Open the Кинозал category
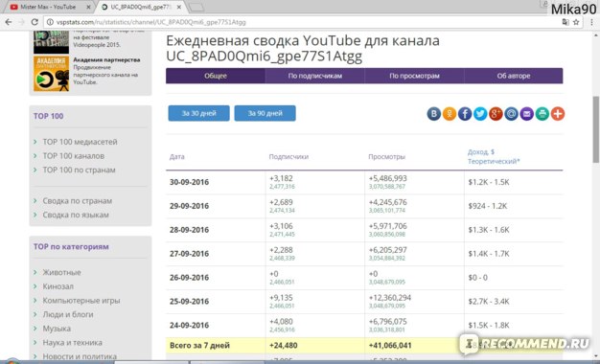 (58, 286)
